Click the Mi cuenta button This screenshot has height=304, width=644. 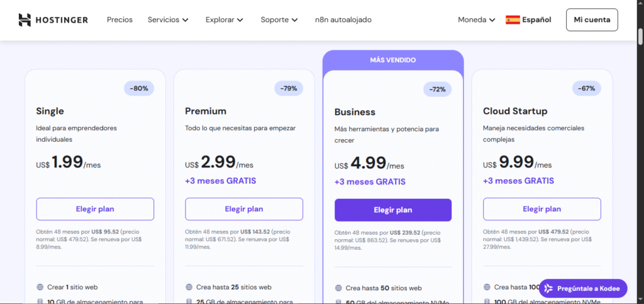coord(592,20)
